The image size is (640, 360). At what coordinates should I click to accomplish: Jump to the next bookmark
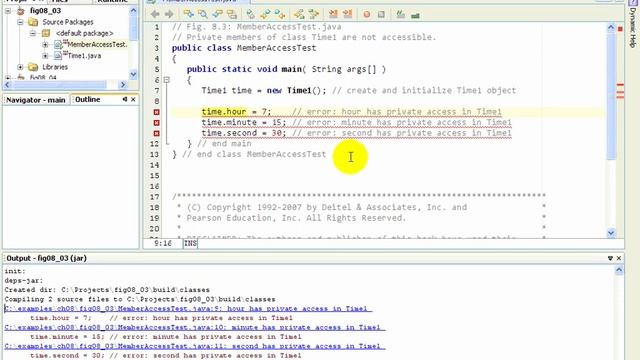tap(280, 14)
